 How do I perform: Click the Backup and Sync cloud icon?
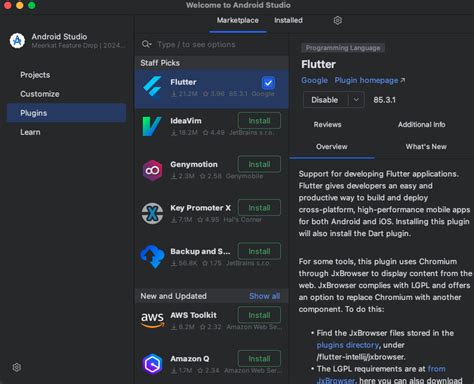(152, 257)
